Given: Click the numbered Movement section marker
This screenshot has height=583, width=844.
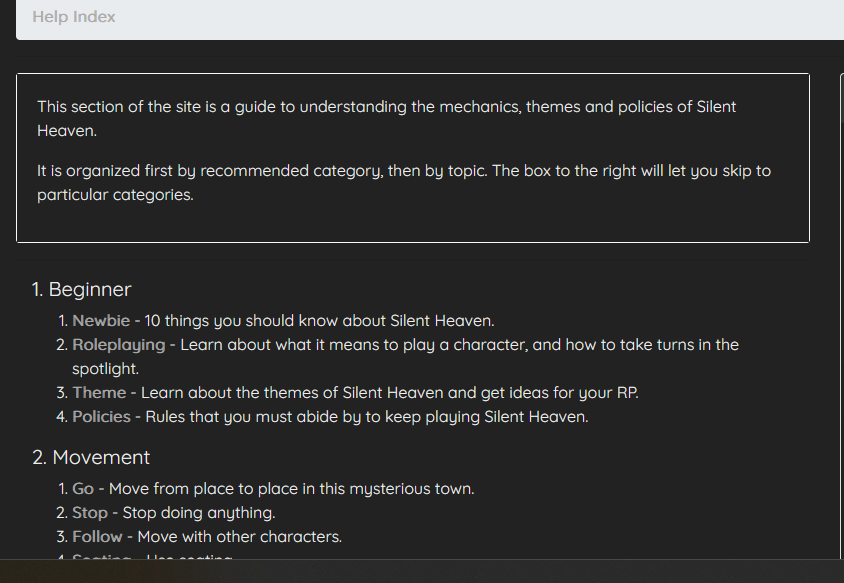Looking at the screenshot, I should coord(36,457).
